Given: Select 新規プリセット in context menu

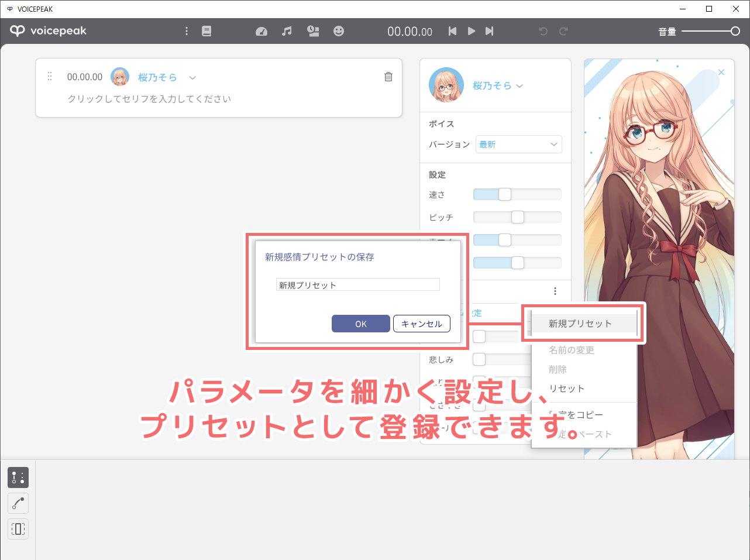Looking at the screenshot, I should click(583, 323).
